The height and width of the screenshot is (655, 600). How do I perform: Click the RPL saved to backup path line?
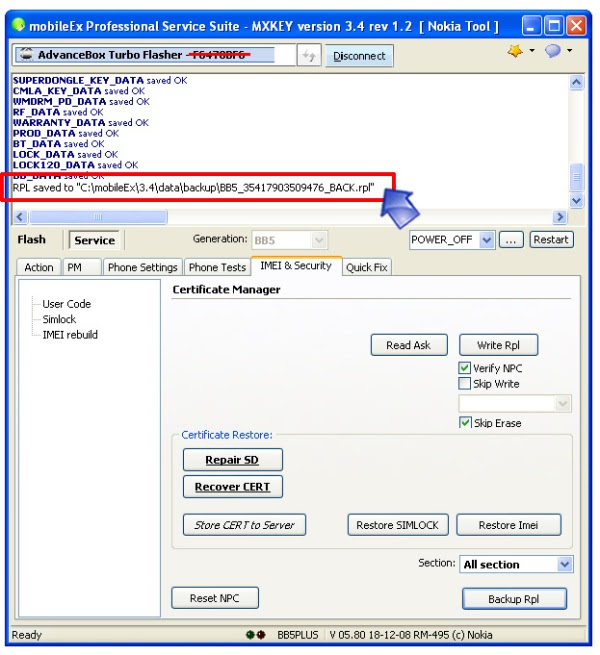tap(193, 188)
